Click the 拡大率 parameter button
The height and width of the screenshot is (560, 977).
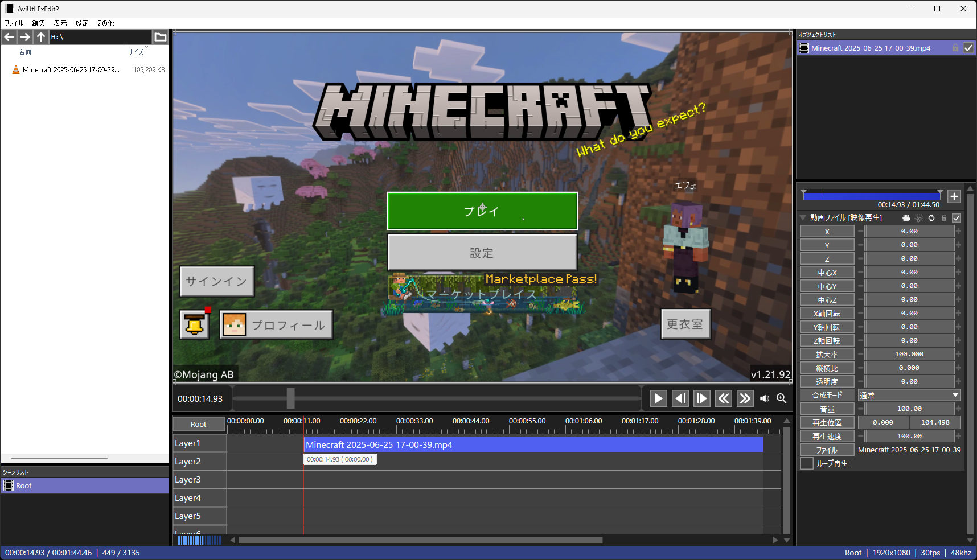coord(827,354)
